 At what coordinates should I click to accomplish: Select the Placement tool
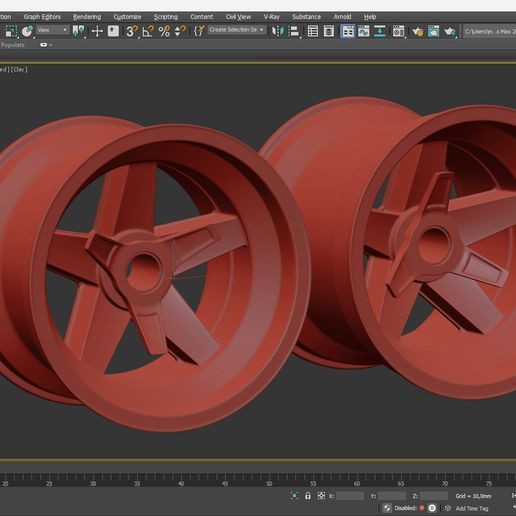point(27,31)
